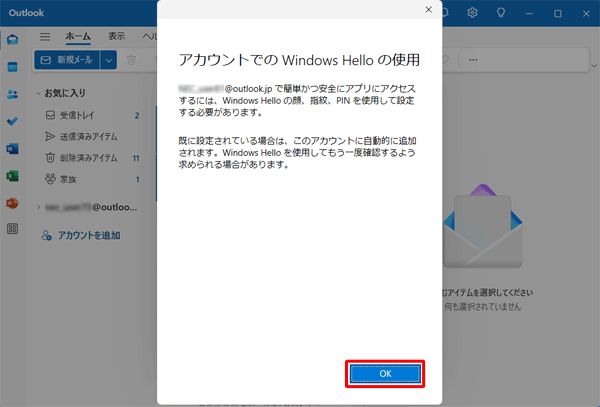600x407 pixels.
Task: Expand the ribbon chevron at right edge
Action: coord(594,65)
